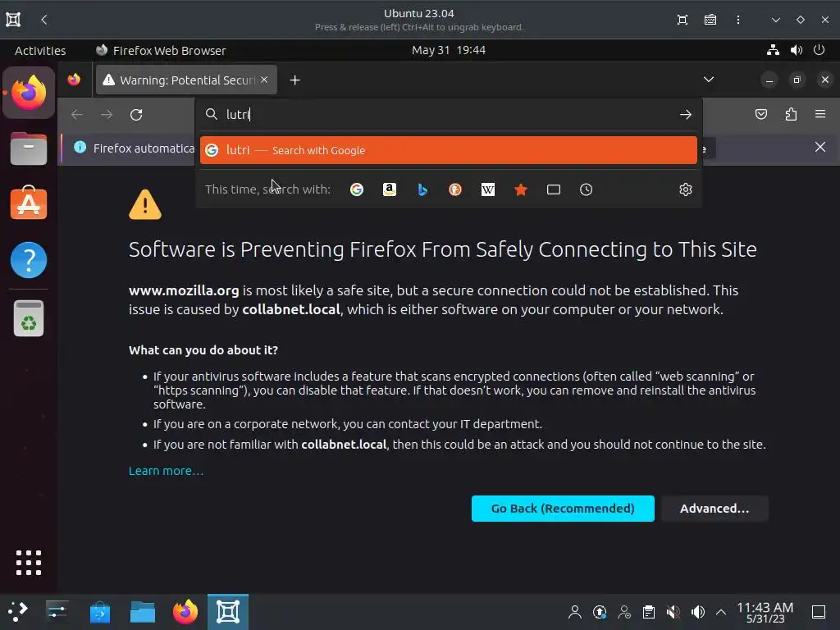The height and width of the screenshot is (630, 840).
Task: Open the Ubuntu top bar volume icon
Action: point(796,50)
